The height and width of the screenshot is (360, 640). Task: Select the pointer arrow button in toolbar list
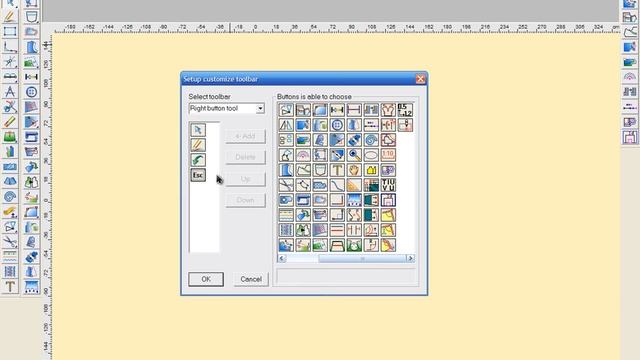click(198, 130)
